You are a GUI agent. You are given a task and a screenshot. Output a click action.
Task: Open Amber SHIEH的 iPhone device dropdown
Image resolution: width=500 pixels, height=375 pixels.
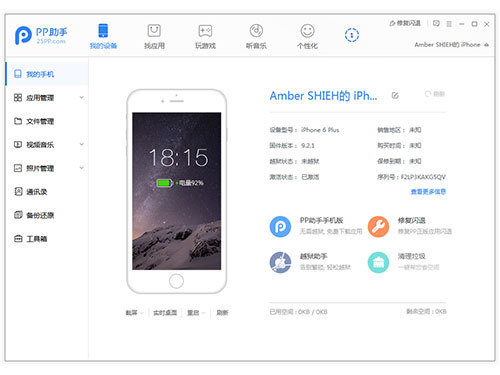(452, 45)
